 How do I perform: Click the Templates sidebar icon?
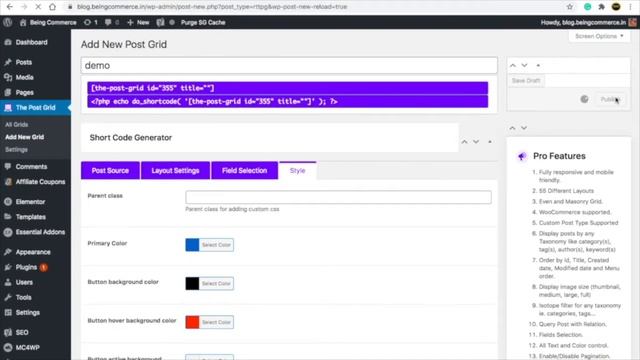[x=8, y=217]
